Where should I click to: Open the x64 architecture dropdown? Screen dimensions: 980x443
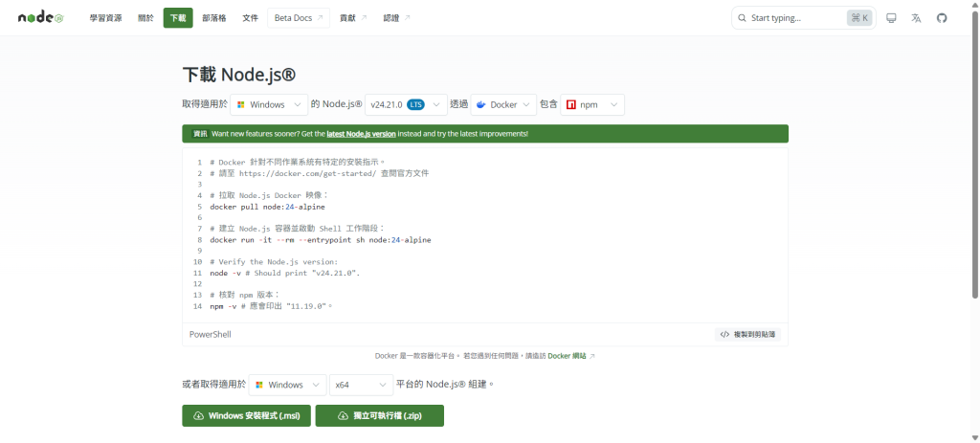[x=361, y=385]
